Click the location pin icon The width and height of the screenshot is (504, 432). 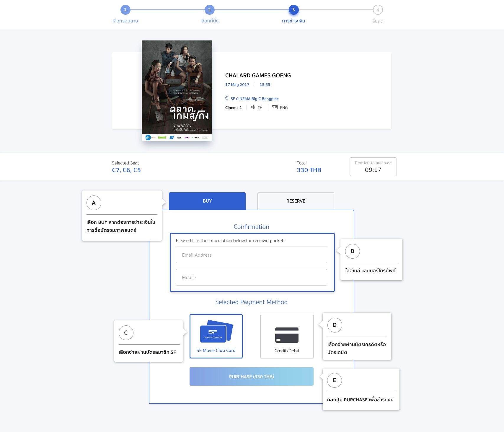pos(227,98)
